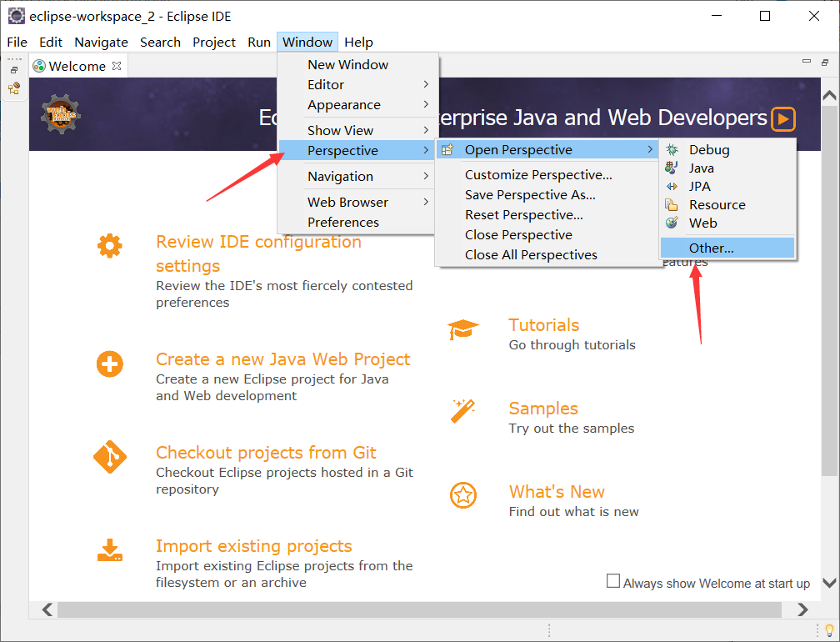The image size is (840, 642).
Task: Select Customize Perspective...
Action: (547, 175)
